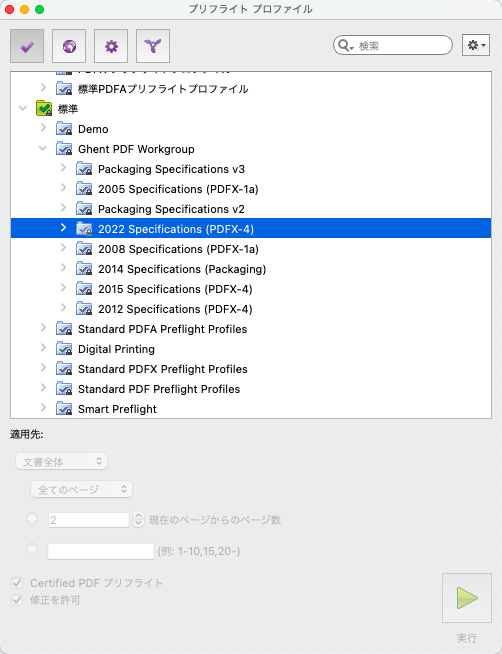The height and width of the screenshot is (654, 502).
Task: Click the Digital Printing folder icon
Action: pyautogui.click(x=64, y=349)
